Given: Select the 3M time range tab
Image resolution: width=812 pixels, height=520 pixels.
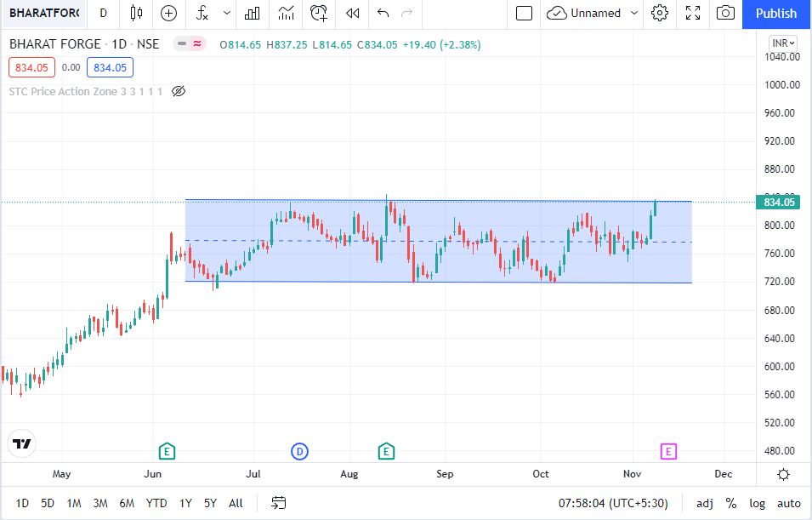Looking at the screenshot, I should (x=100, y=503).
